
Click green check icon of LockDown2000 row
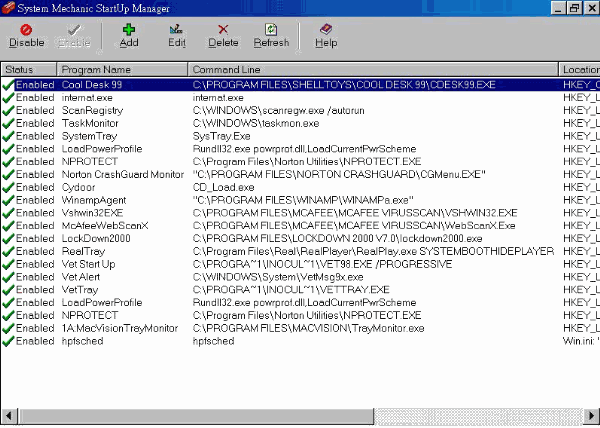(8, 239)
